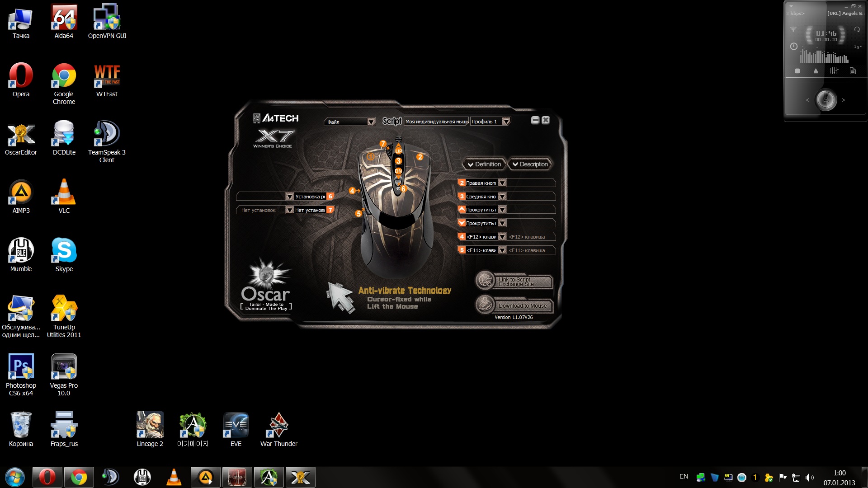The height and width of the screenshot is (488, 868).
Task: Select the EVE desktop icon
Action: [x=236, y=430]
